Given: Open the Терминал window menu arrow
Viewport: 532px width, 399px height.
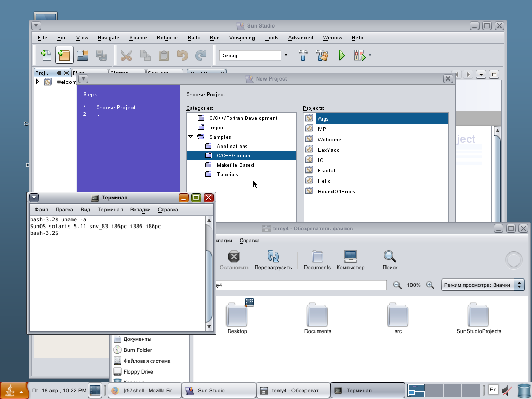Looking at the screenshot, I should pos(34,197).
